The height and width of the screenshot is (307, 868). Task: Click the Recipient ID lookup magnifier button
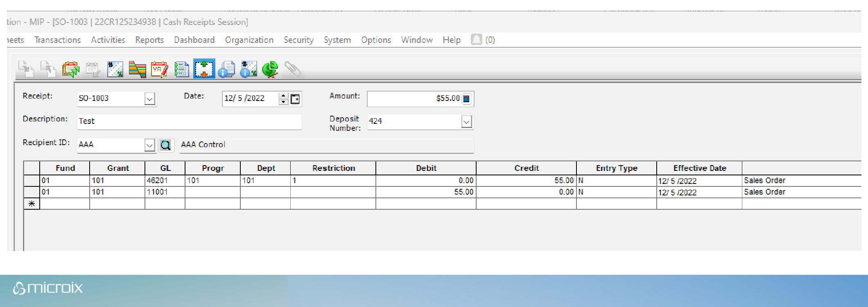pos(166,145)
